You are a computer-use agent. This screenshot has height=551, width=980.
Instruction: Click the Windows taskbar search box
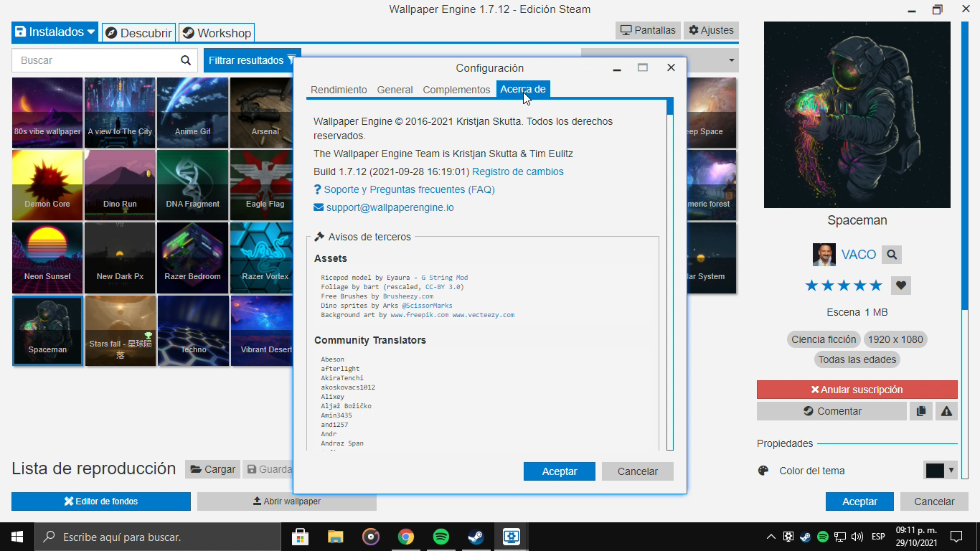[x=158, y=537]
